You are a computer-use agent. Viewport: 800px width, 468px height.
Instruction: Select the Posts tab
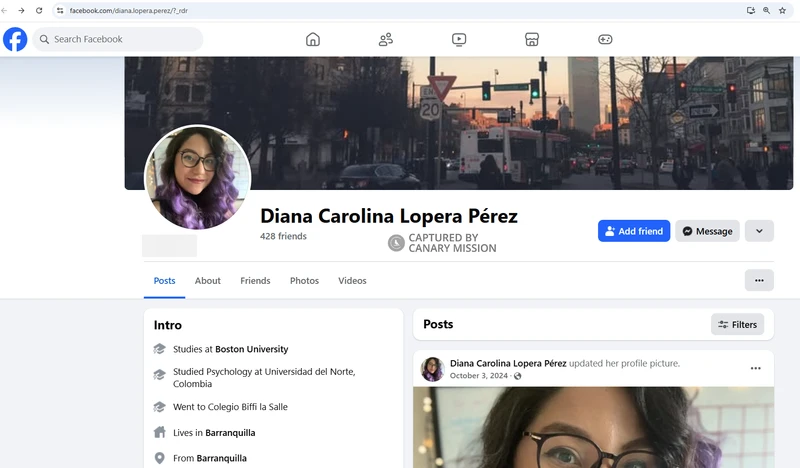click(164, 281)
